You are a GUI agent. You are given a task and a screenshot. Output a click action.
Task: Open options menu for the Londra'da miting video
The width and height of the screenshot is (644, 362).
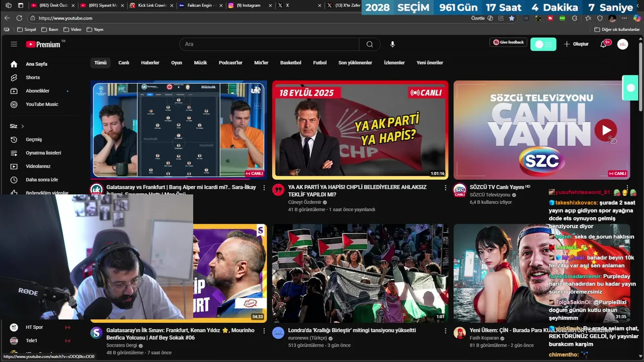coord(445,331)
